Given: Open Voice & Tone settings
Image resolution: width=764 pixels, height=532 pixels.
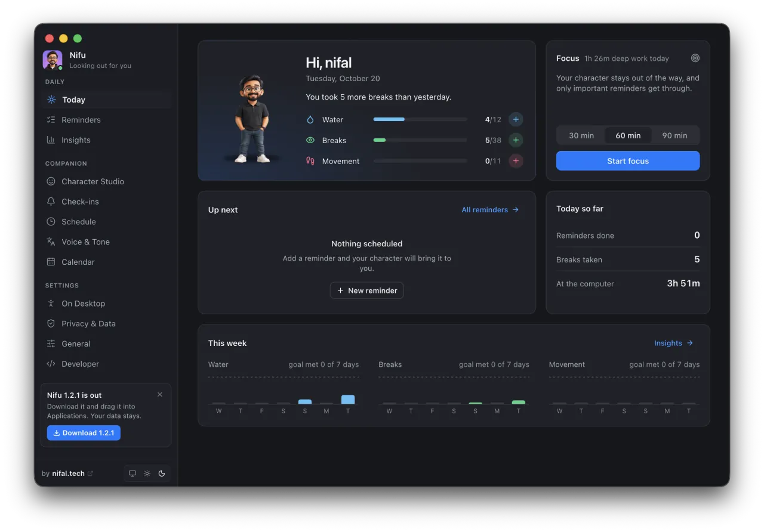Looking at the screenshot, I should click(106, 242).
